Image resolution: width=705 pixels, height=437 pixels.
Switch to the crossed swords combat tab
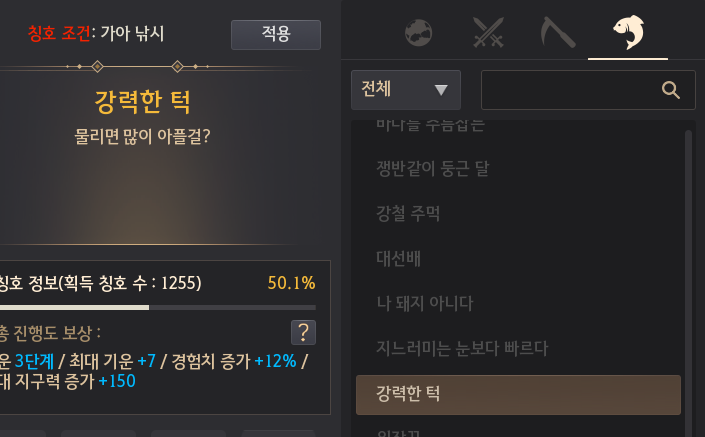click(488, 32)
